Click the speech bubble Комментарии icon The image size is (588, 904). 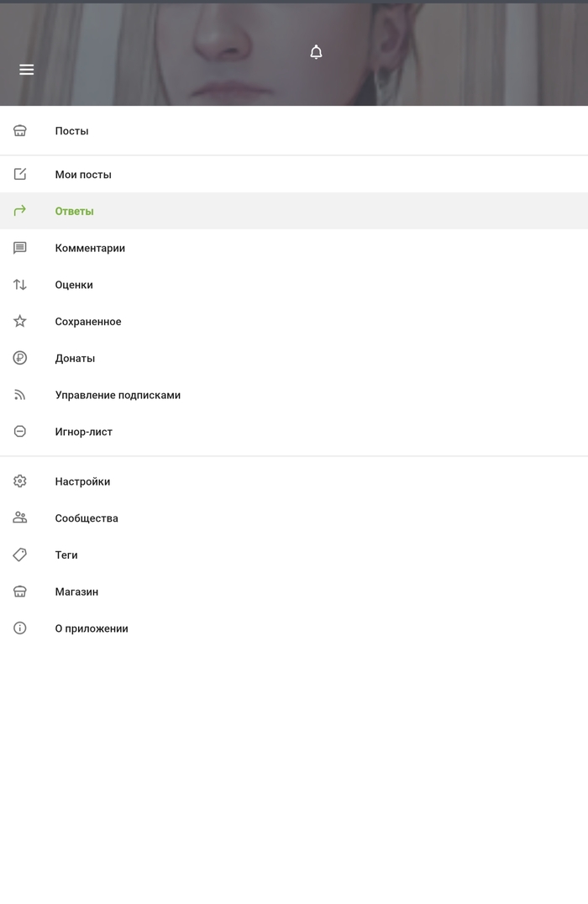click(20, 248)
